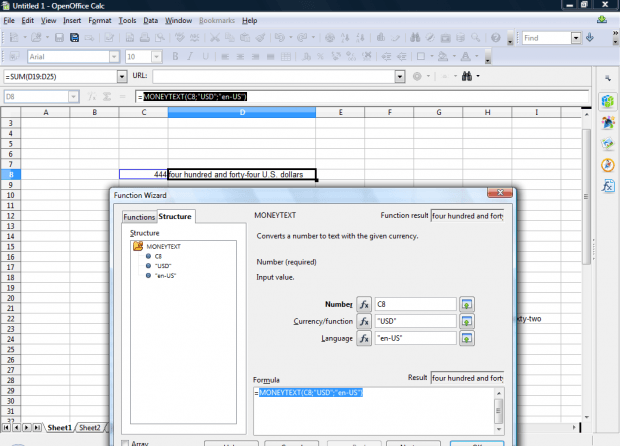Image resolution: width=620 pixels, height=446 pixels.
Task: Select "USD" node in Structure tree
Action: [x=163, y=266]
